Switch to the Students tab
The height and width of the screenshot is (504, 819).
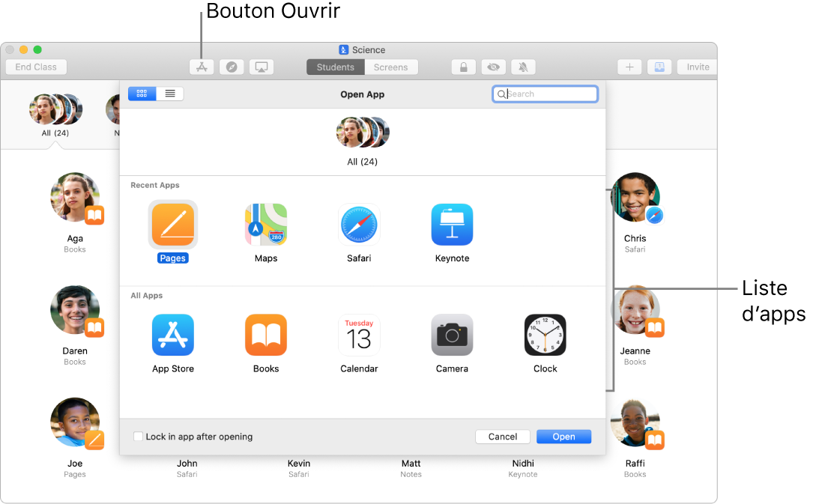click(336, 67)
